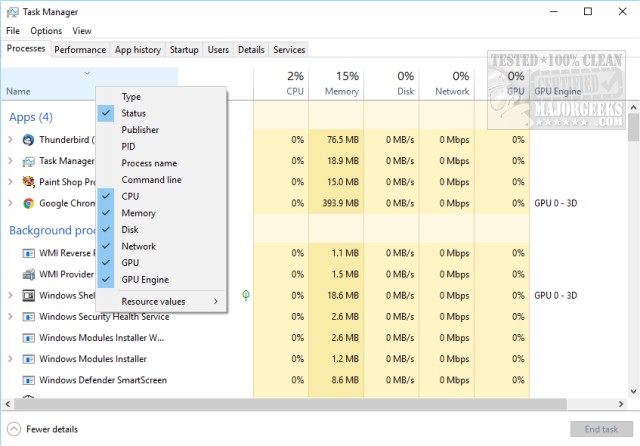
Task: Uncheck the Status column option
Action: 133,113
